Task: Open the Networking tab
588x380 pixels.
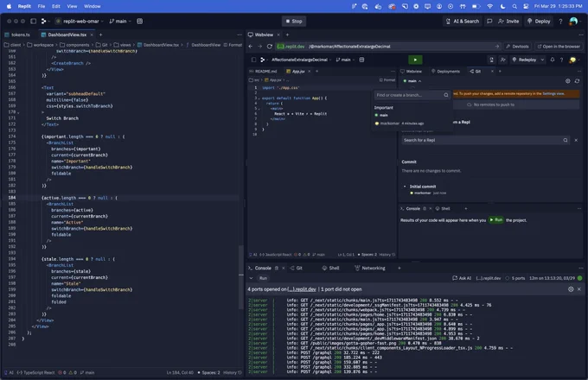Action: click(370, 268)
